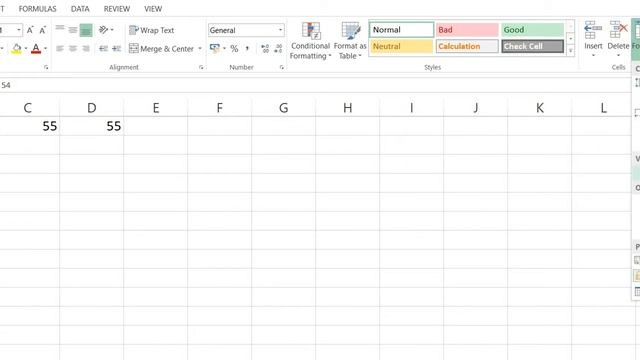Apply the Check Cell style
The height and width of the screenshot is (360, 640).
point(532,46)
